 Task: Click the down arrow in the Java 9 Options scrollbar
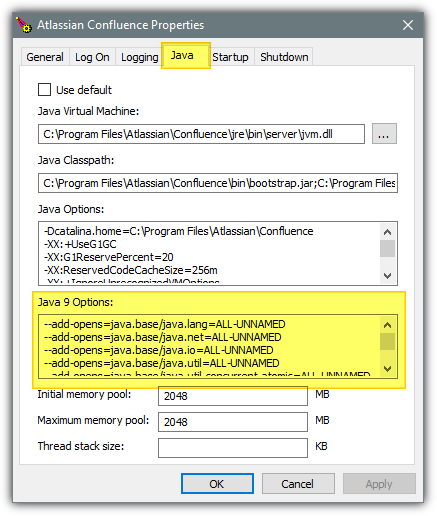tap(387, 368)
